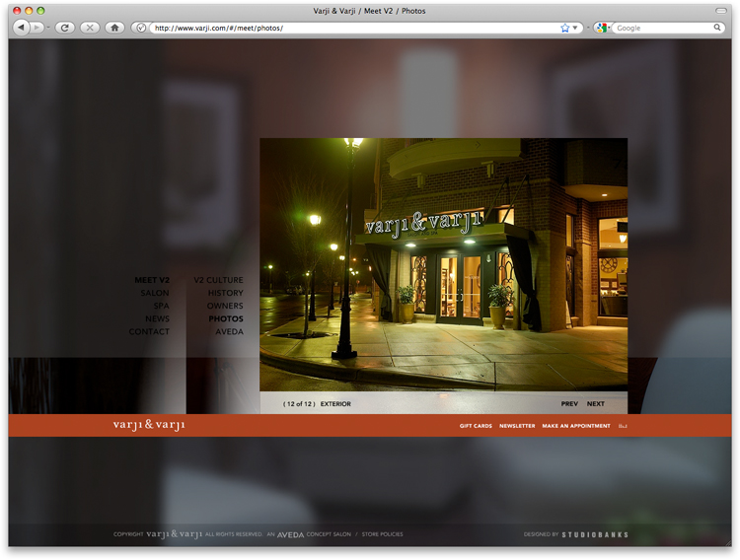Open the back/forward history dropdown arrow
This screenshot has width=740, height=560.
48,28
